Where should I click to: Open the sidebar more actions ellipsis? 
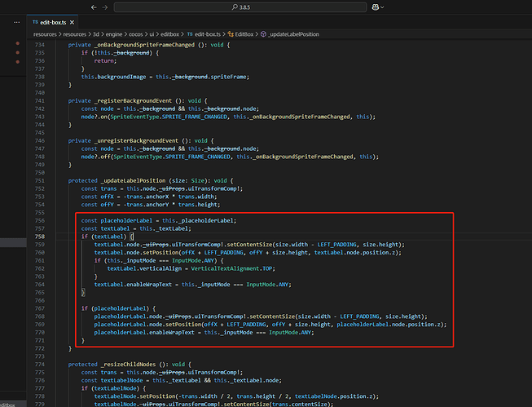point(16,22)
